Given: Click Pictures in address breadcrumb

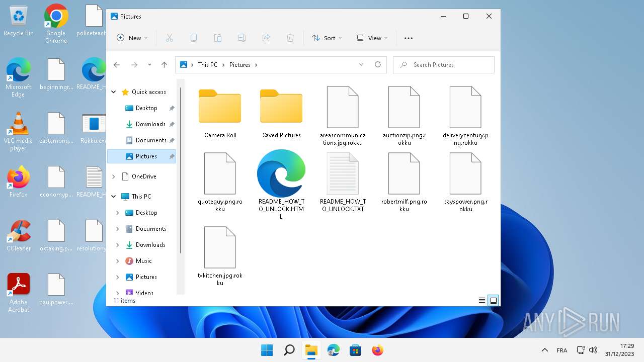Looking at the screenshot, I should pyautogui.click(x=240, y=65).
